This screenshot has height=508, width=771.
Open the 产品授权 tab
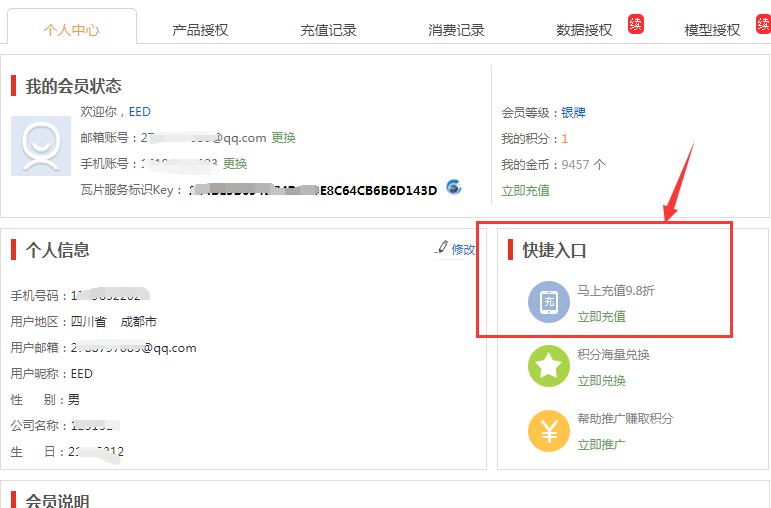pyautogui.click(x=200, y=30)
